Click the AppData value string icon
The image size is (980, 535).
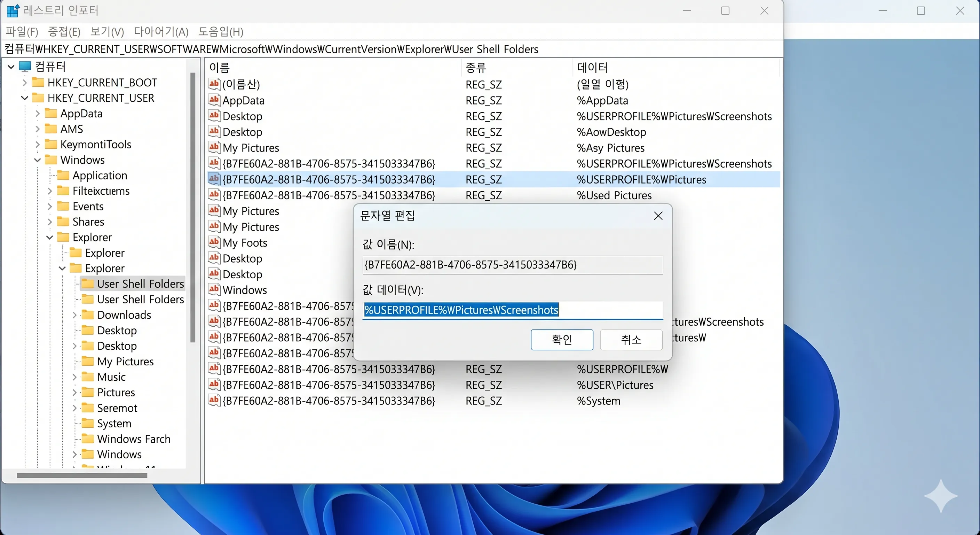(214, 100)
